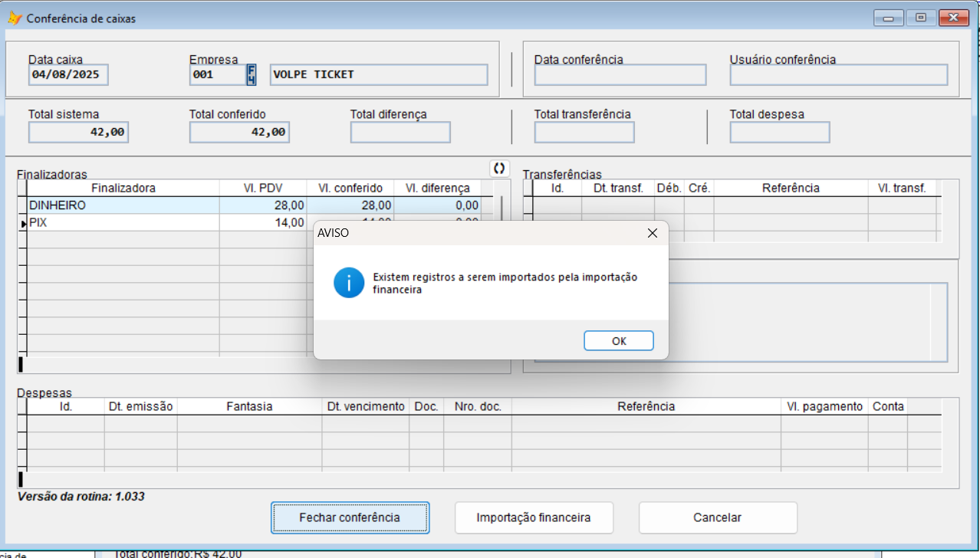This screenshot has width=980, height=558.
Task: Maximize the Conferência de caixas window
Action: [x=920, y=18]
